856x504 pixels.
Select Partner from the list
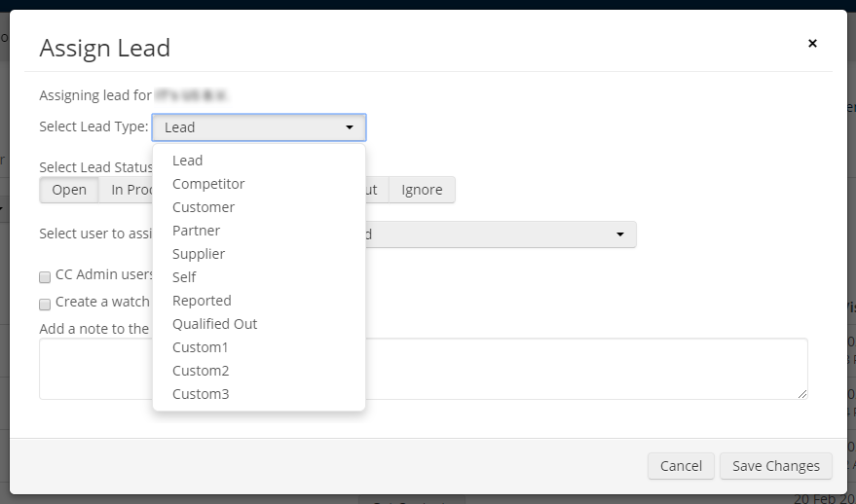pyautogui.click(x=197, y=231)
